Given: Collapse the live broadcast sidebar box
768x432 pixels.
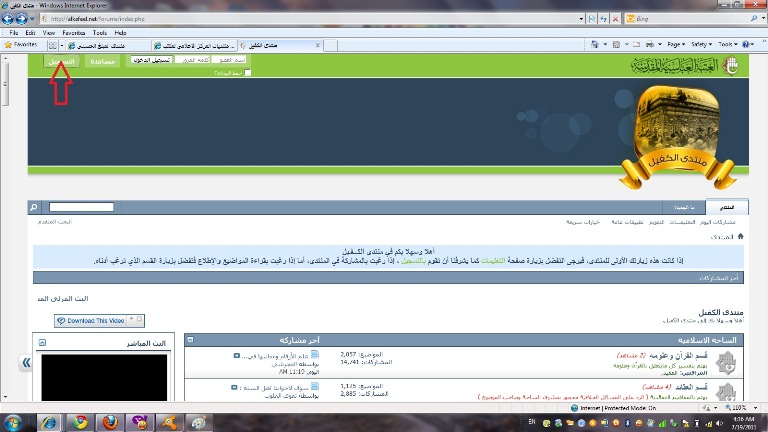Looking at the screenshot, I should tap(42, 342).
